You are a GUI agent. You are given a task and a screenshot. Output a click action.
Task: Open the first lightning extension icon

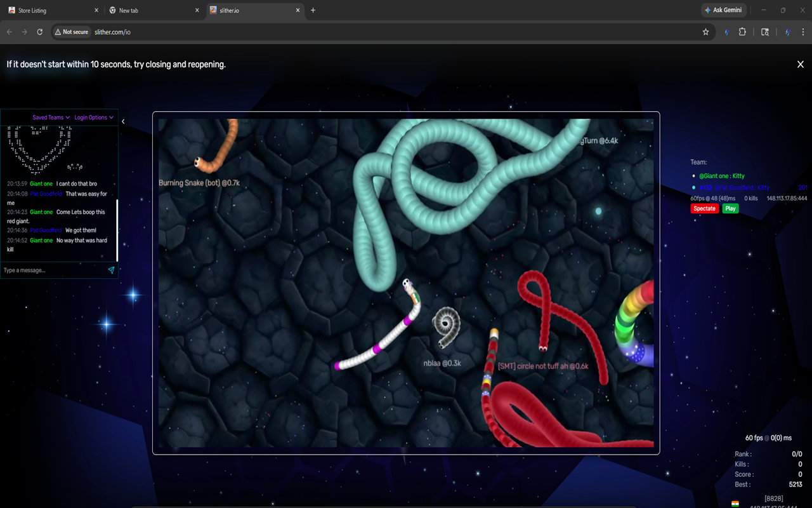pyautogui.click(x=726, y=32)
